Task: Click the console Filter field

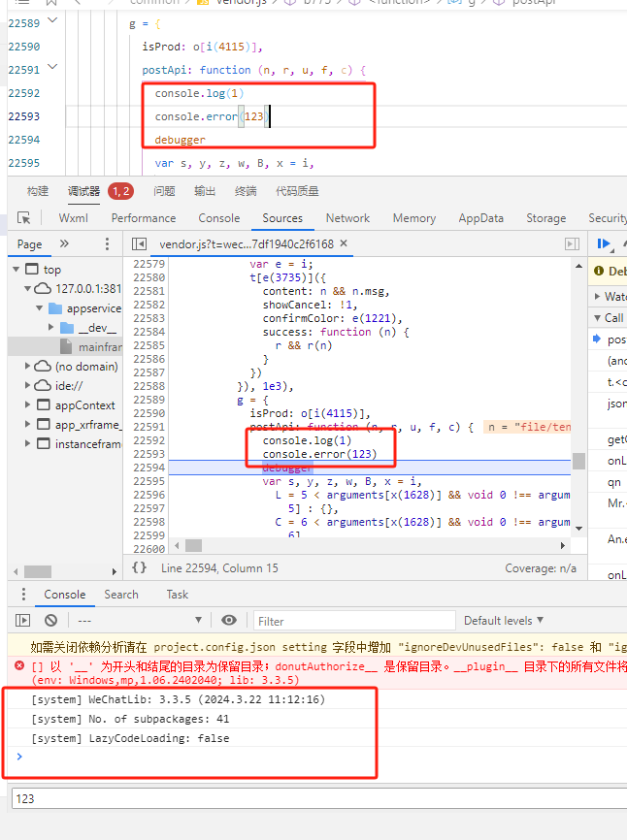Action: (354, 621)
